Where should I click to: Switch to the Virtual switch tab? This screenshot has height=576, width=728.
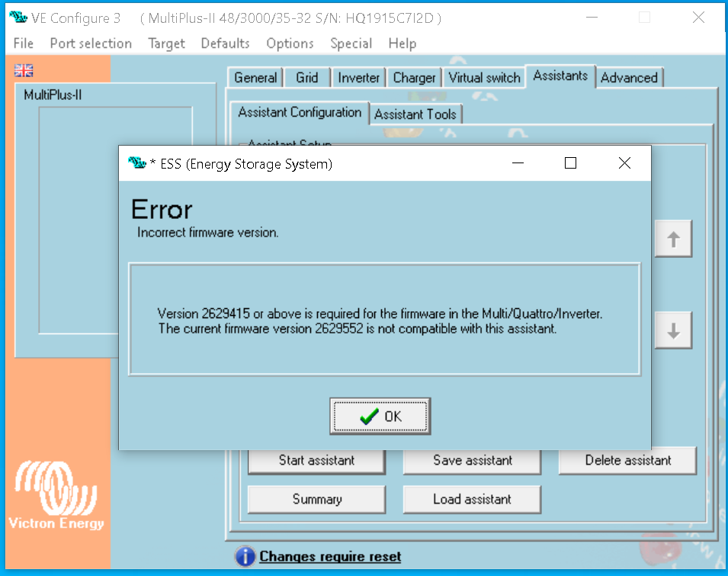484,78
